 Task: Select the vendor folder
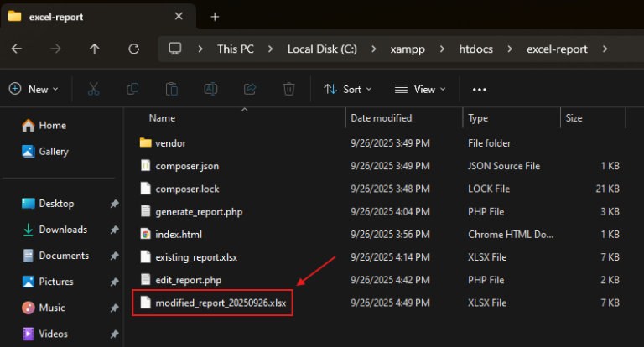[170, 143]
